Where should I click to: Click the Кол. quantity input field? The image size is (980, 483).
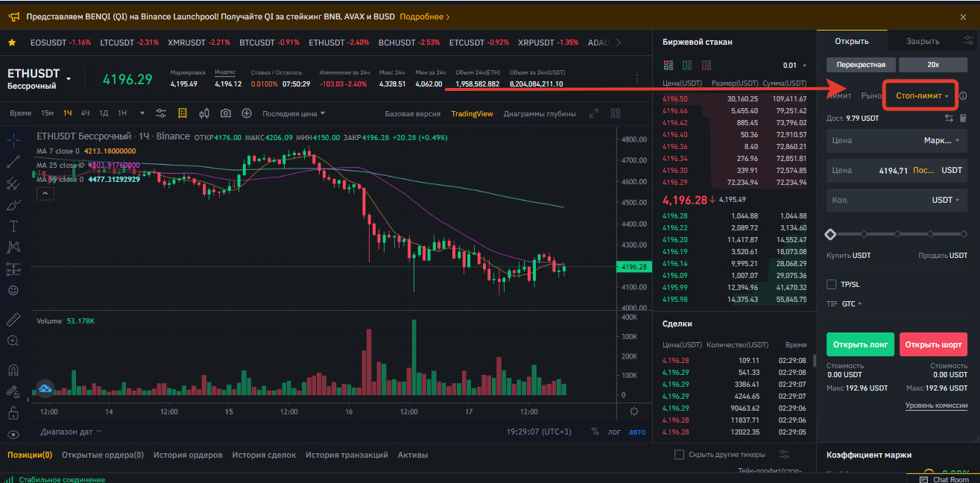point(897,200)
